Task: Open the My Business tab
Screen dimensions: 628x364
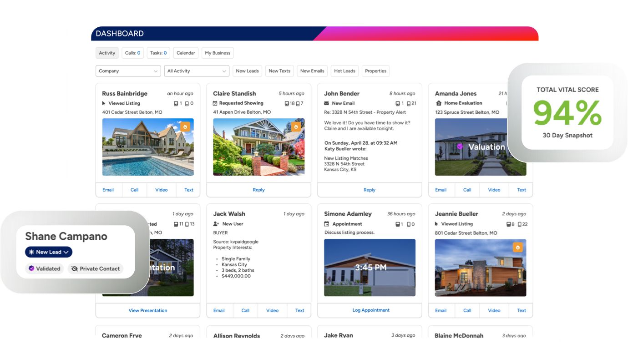Action: click(x=218, y=53)
